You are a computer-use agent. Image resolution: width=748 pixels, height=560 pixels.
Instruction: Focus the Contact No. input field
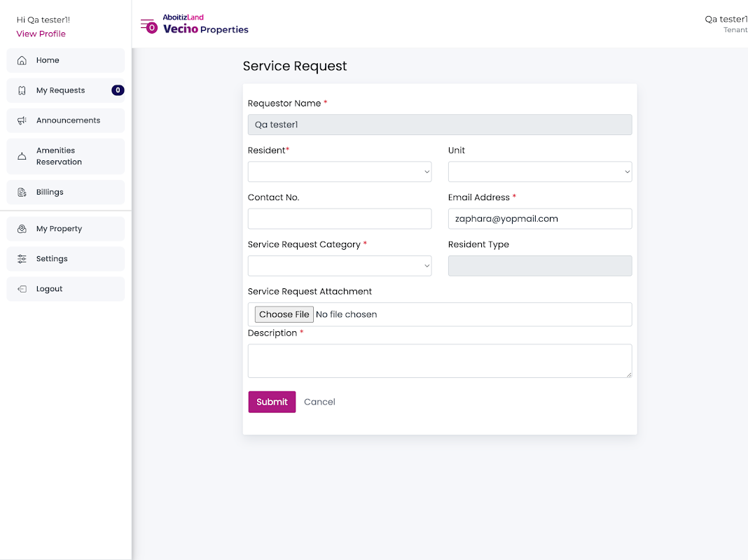pos(340,219)
